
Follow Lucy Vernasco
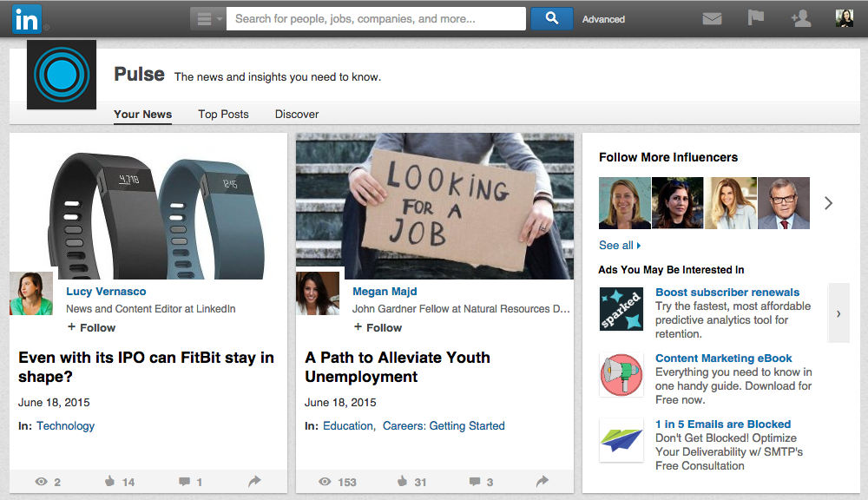(91, 327)
